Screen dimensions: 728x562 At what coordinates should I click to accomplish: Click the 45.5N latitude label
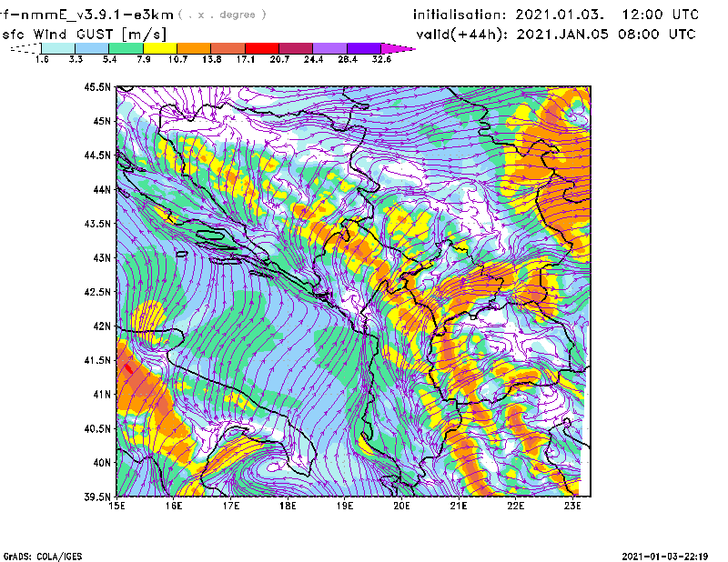(x=97, y=86)
